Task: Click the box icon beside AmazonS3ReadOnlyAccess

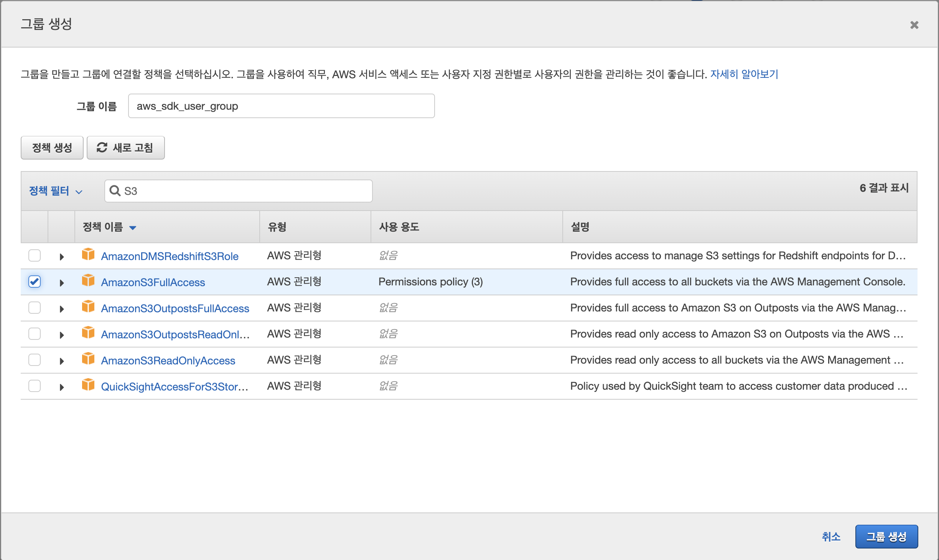Action: tap(88, 359)
